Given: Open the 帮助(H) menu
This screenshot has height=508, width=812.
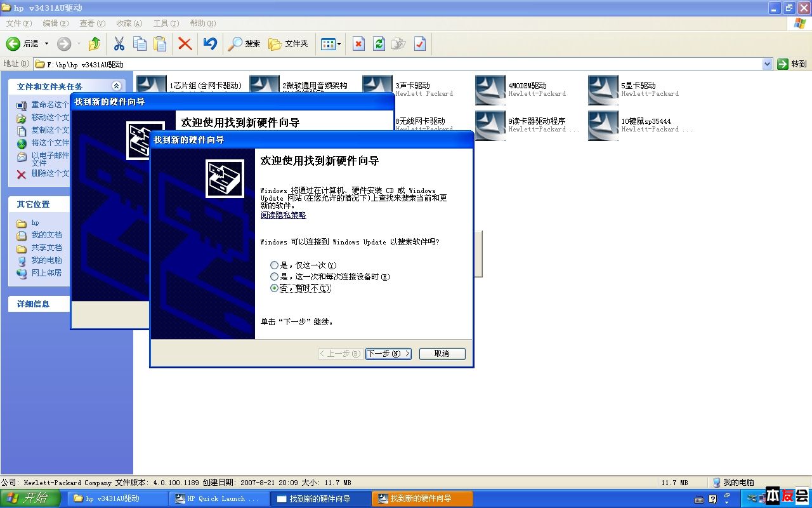Looking at the screenshot, I should click(202, 23).
